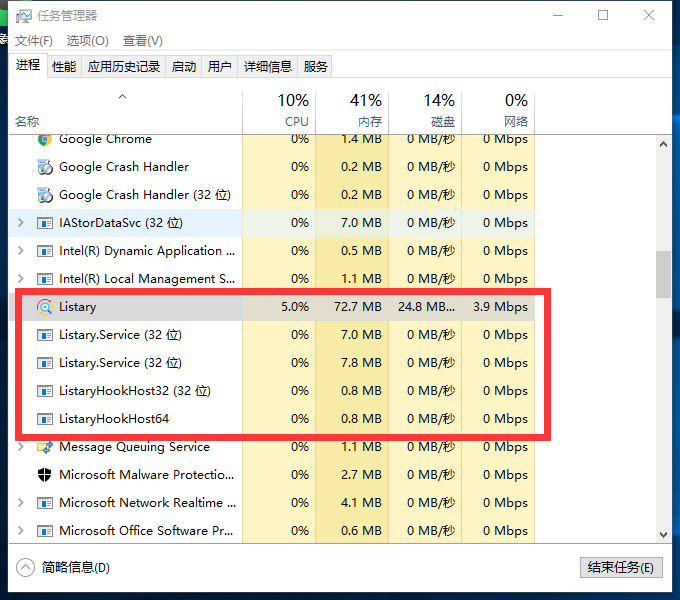Open the 文件(F) menu
The width and height of the screenshot is (680, 600).
click(34, 41)
